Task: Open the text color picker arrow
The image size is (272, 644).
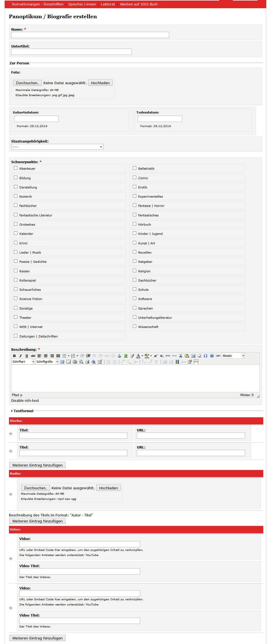Action: click(x=142, y=356)
